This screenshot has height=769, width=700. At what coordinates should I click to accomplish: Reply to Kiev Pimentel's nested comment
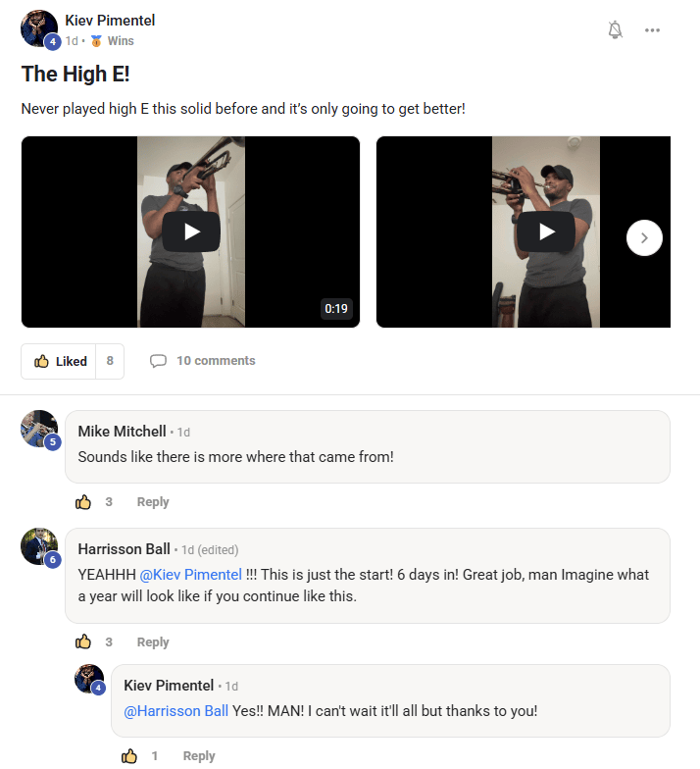pos(199,756)
